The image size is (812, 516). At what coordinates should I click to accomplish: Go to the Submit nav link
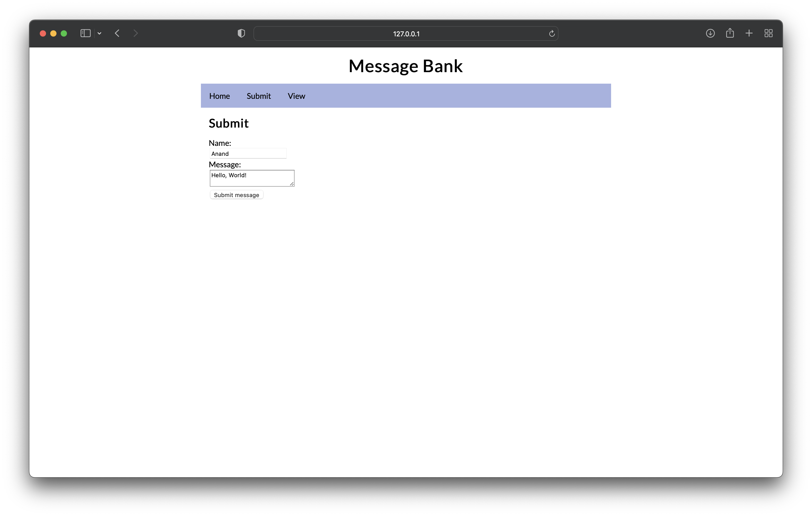[x=259, y=96]
